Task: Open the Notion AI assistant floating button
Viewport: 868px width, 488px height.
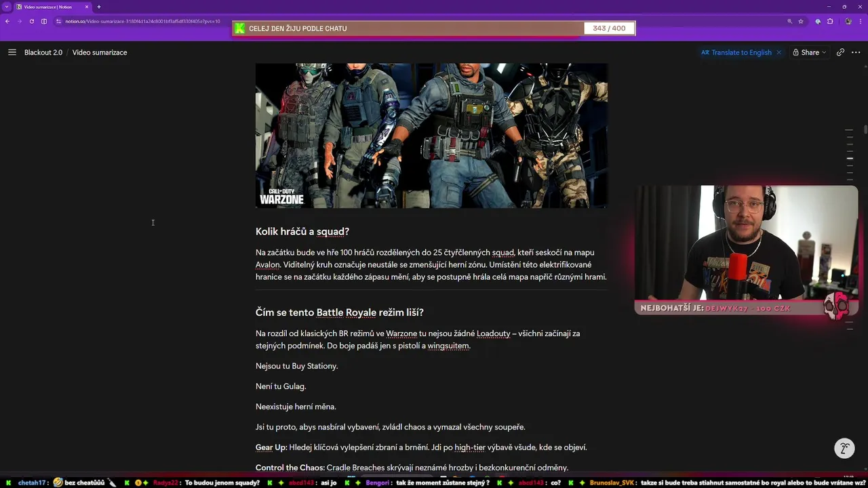Action: pos(844,449)
